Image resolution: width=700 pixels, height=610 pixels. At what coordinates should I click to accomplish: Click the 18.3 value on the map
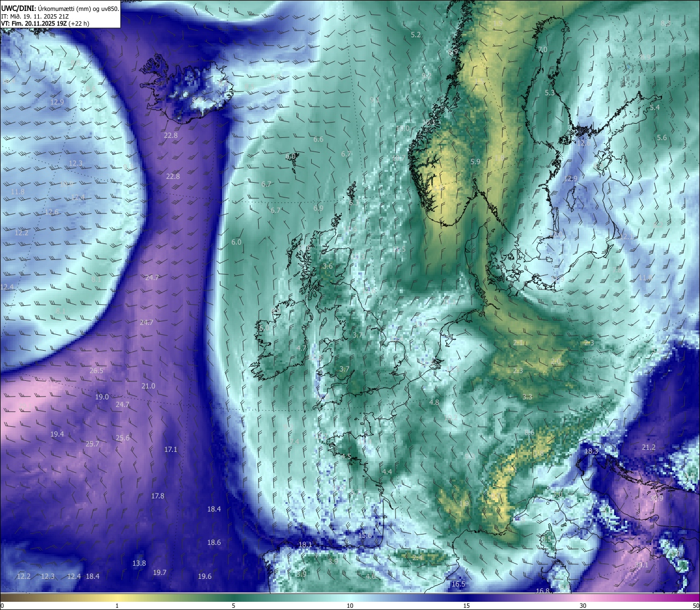click(591, 451)
